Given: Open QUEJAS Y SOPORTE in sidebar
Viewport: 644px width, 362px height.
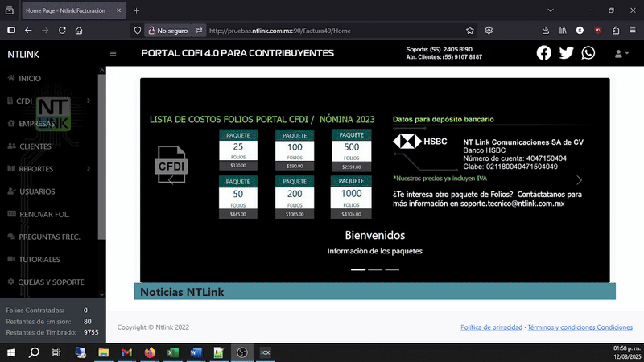Looking at the screenshot, I should point(46,282).
